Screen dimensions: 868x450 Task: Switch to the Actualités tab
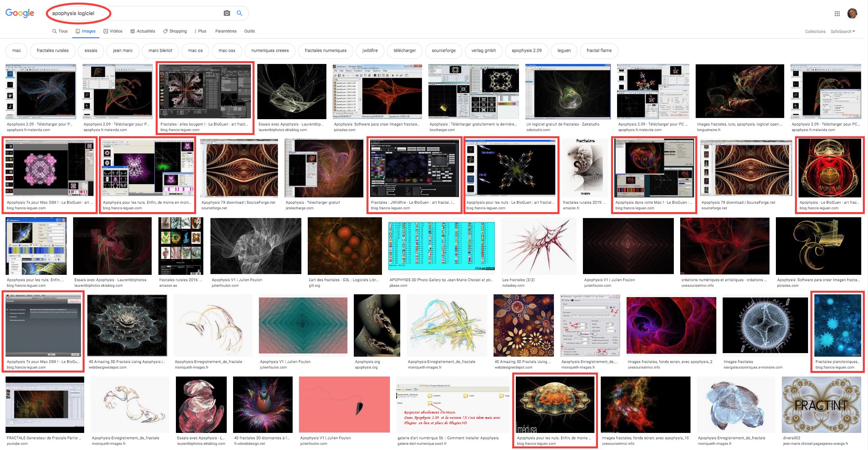point(143,31)
